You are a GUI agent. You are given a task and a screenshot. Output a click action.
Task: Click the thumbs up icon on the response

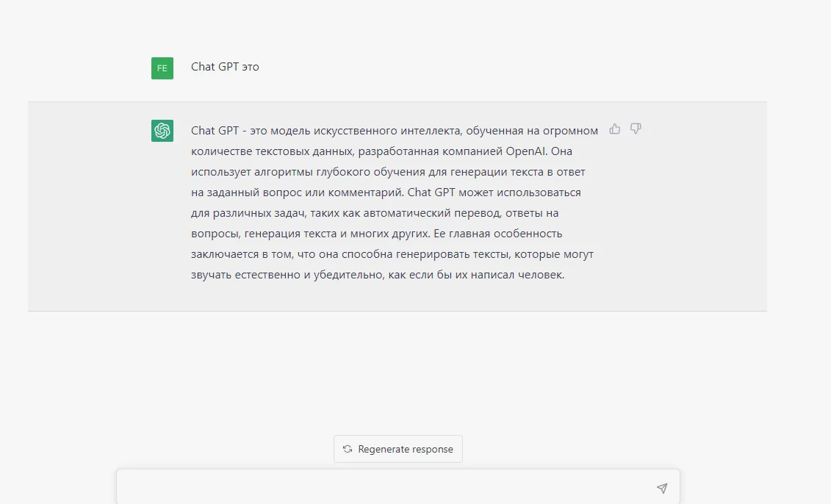click(615, 129)
